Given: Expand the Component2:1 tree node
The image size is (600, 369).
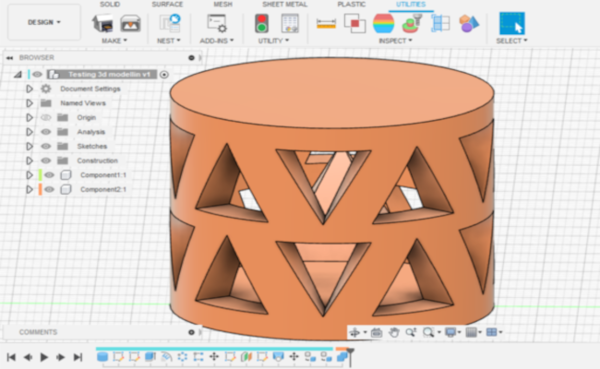Looking at the screenshot, I should point(29,189).
